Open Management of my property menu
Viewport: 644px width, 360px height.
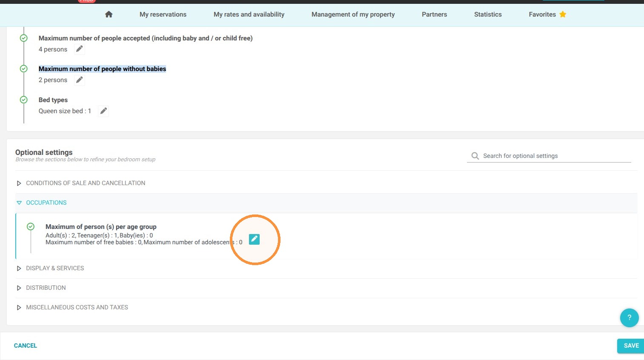(x=353, y=14)
